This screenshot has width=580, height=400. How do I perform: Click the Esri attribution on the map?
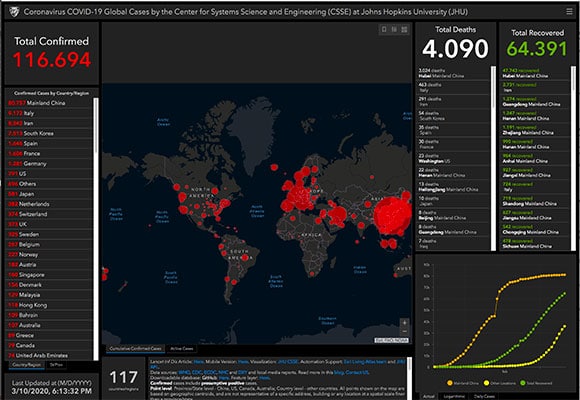click(x=392, y=340)
